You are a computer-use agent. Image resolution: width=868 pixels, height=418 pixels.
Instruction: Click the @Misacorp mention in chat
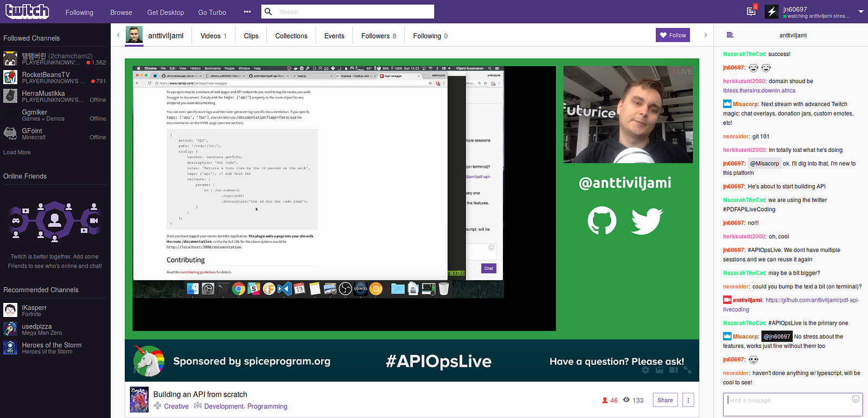[764, 163]
